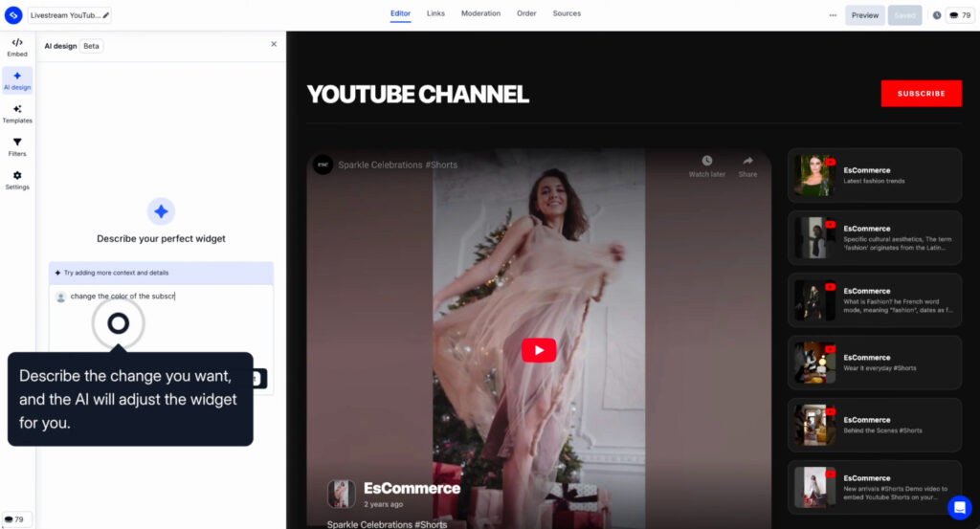Click the '2 years ago' timestamp
This screenshot has width=980, height=529.
tap(383, 504)
